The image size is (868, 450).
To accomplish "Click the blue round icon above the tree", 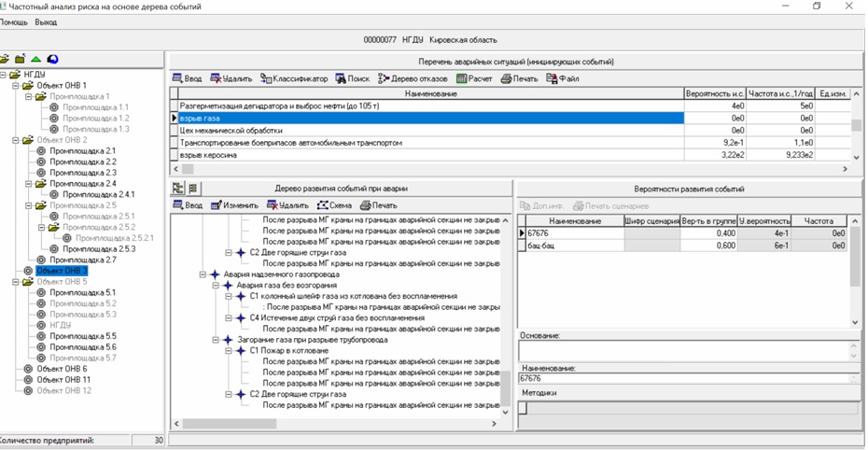I will (52, 59).
